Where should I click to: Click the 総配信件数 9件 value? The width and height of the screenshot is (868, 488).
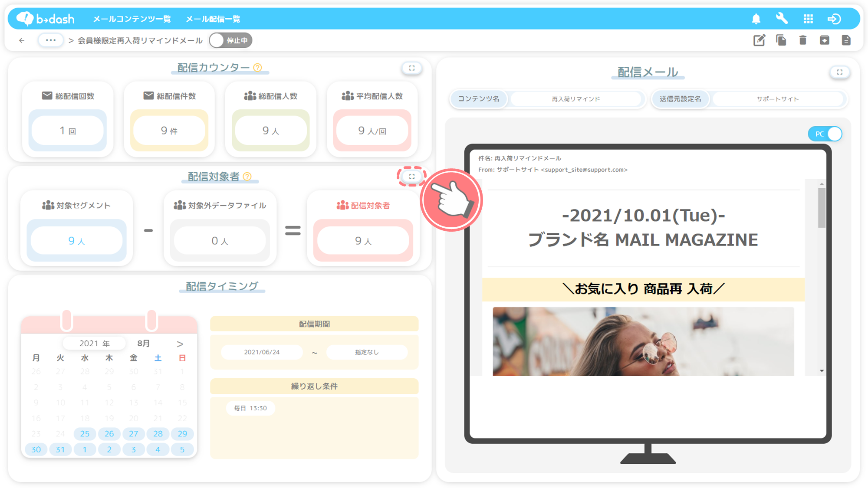point(169,131)
